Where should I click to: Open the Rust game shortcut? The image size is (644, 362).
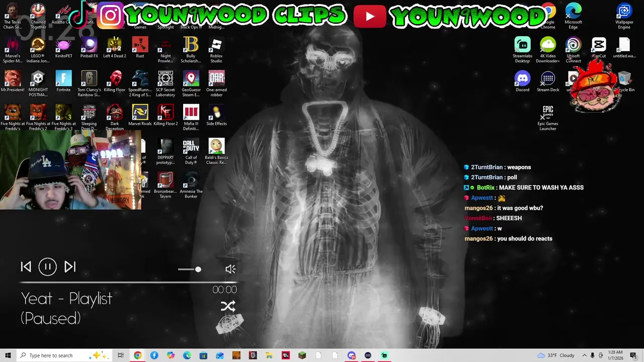[140, 48]
